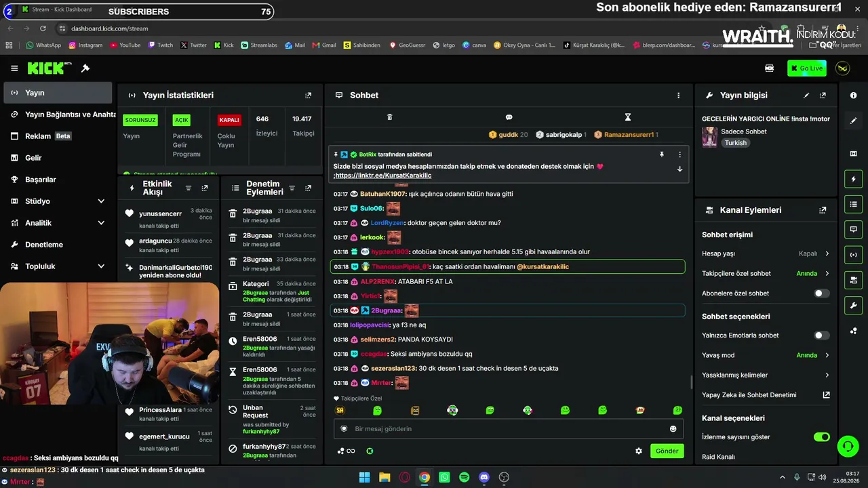Open File Explorer from the taskbar
The image size is (868, 488).
click(x=384, y=477)
